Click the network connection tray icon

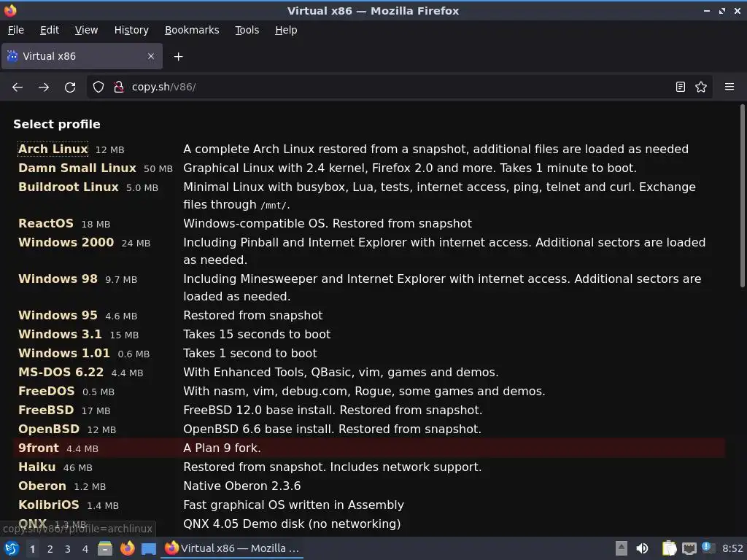[x=689, y=548]
